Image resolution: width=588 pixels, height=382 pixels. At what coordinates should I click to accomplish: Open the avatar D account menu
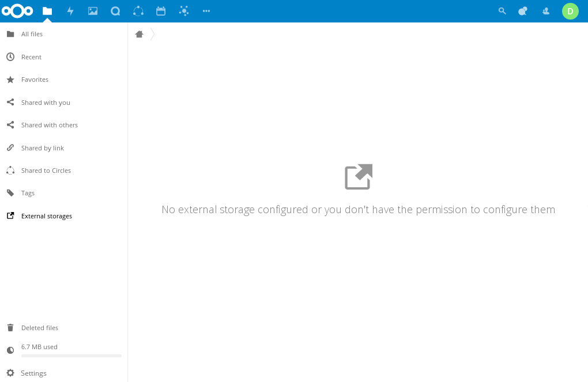pos(570,11)
